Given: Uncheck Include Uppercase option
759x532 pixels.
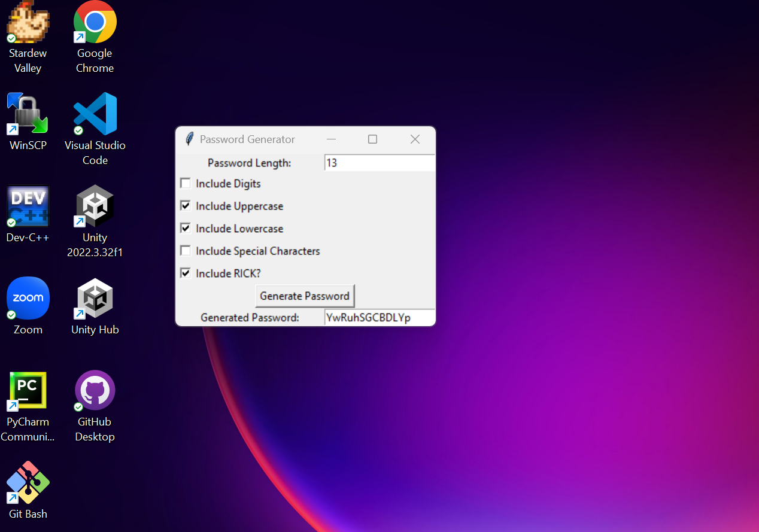Looking at the screenshot, I should point(186,206).
